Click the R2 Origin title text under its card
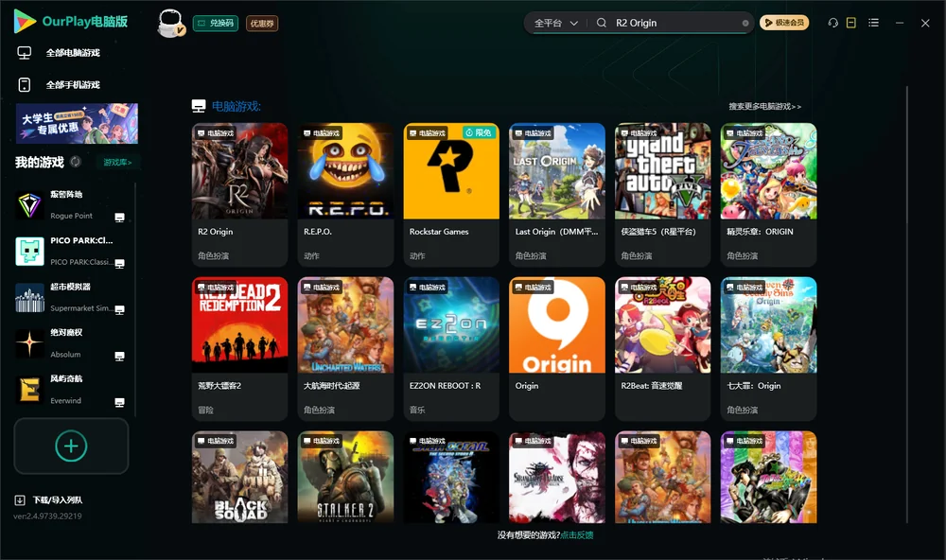This screenshot has height=560, width=946. (x=216, y=232)
